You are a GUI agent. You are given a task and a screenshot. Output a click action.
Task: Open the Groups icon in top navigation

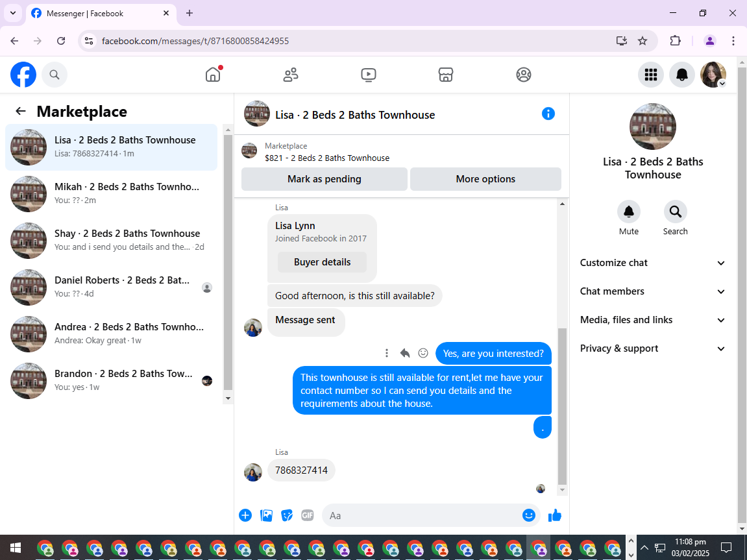[524, 75]
